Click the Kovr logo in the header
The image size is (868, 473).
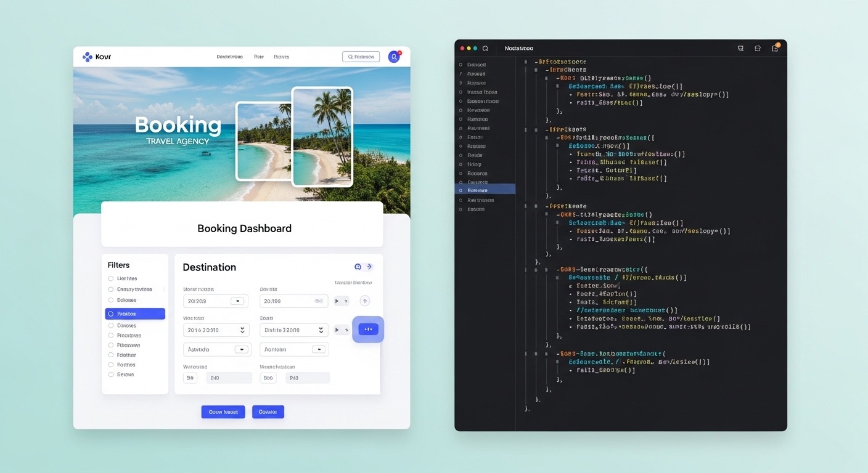click(96, 57)
